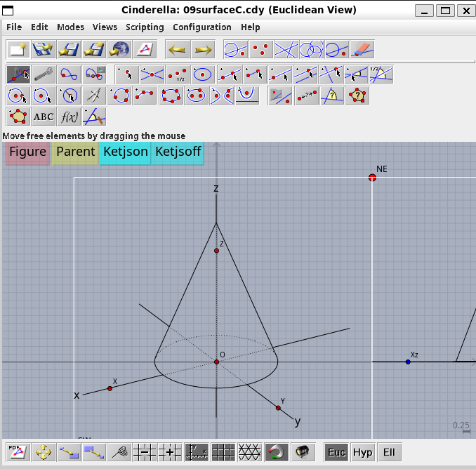Click the select all circles icon
The image size is (476, 469).
[x=312, y=49]
